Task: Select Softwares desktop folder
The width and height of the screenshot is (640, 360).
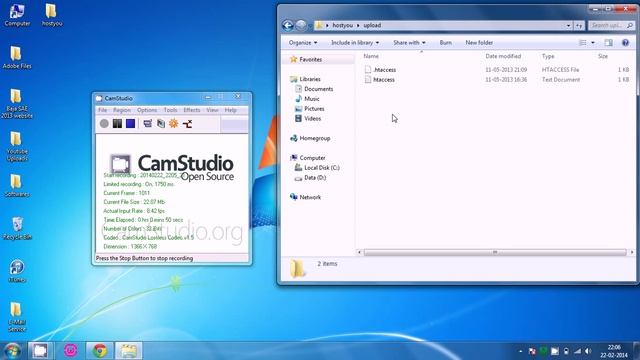Action: click(17, 186)
